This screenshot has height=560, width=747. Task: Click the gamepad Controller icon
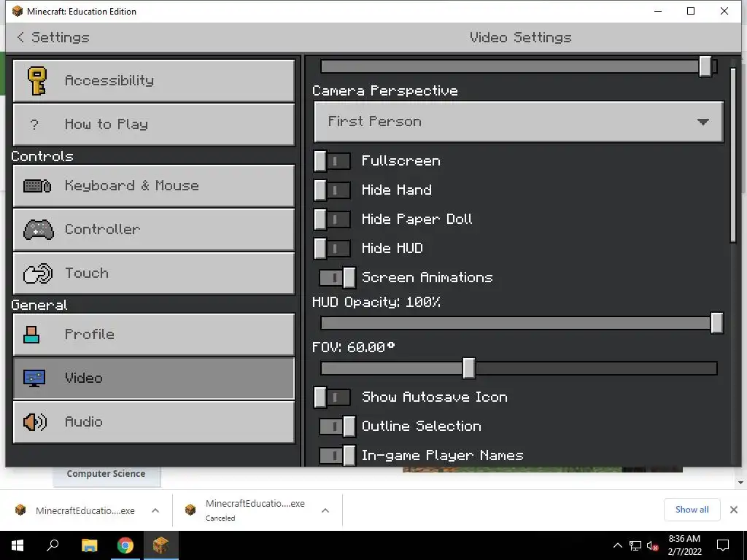pos(38,230)
